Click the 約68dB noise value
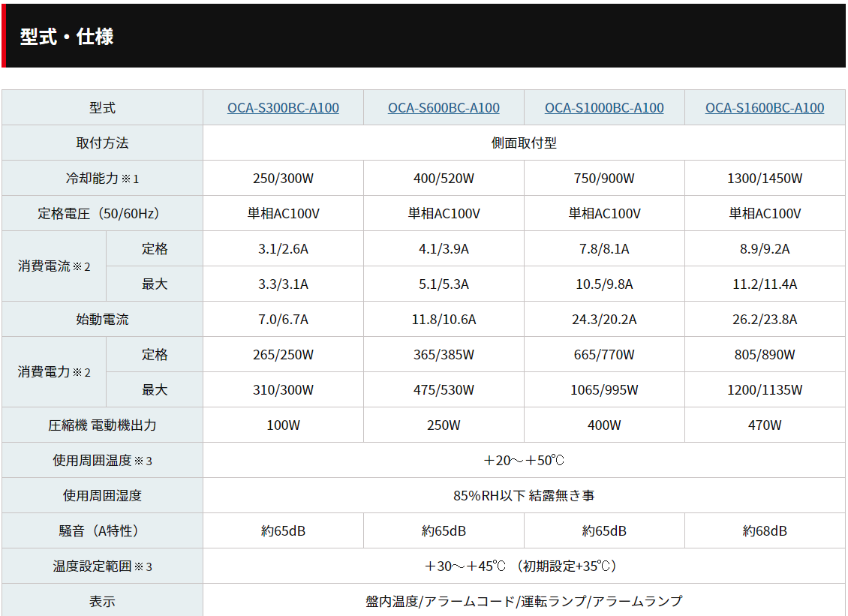 coord(765,530)
